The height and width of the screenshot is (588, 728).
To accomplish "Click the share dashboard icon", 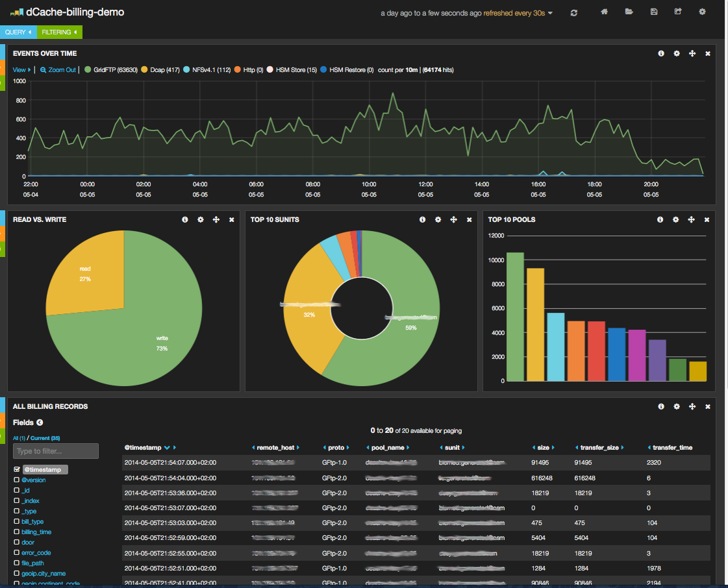I will [678, 12].
